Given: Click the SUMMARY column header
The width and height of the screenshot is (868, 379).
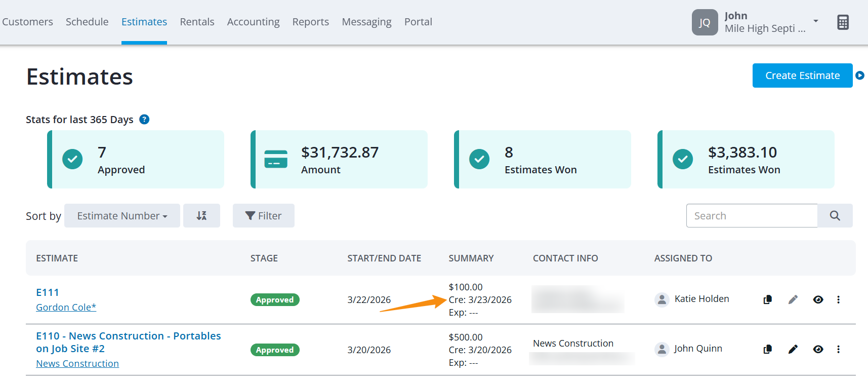Looking at the screenshot, I should pyautogui.click(x=471, y=258).
